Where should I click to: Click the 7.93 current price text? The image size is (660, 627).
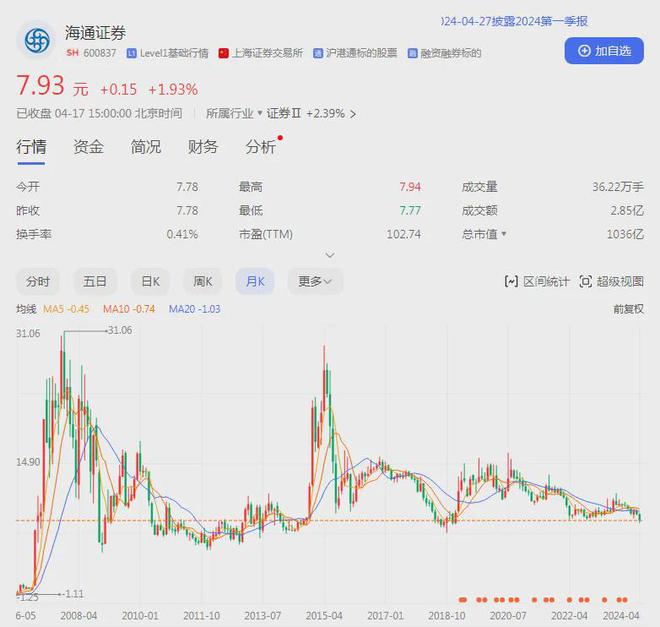coord(40,85)
